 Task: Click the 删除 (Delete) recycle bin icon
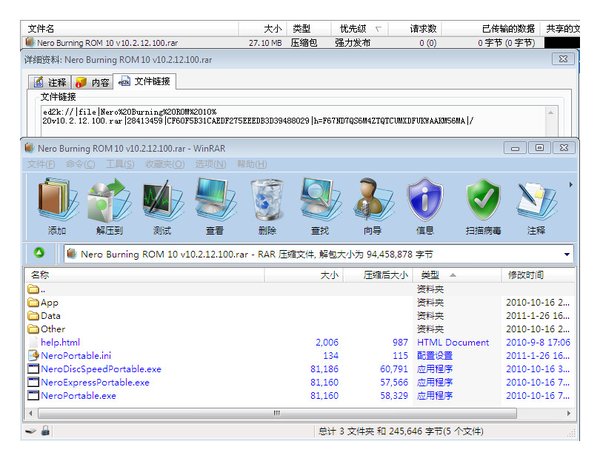(267, 200)
